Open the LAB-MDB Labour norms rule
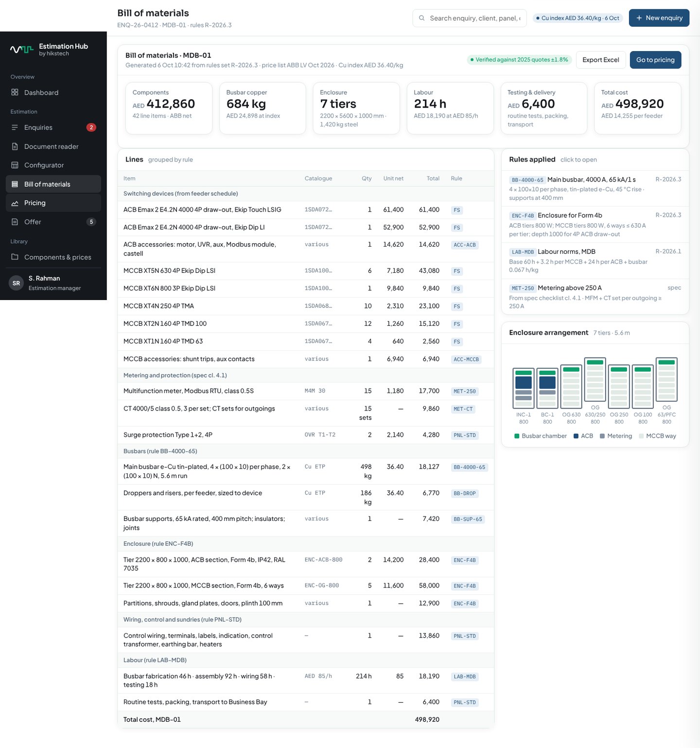Viewport: 700px width, 748px height. (x=595, y=261)
